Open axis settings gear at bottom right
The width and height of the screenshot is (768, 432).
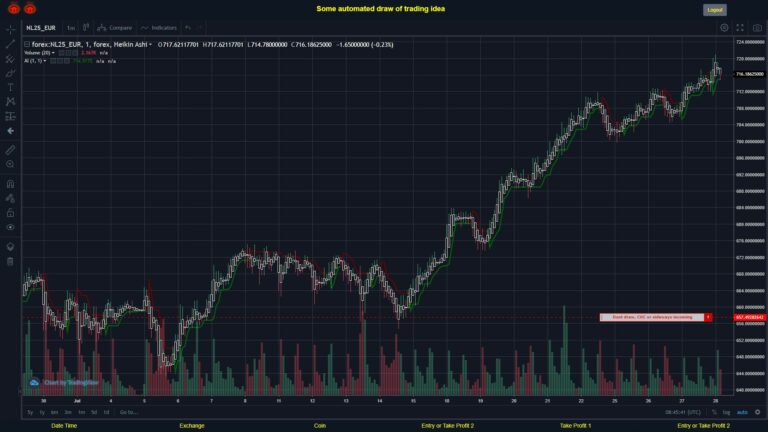point(757,412)
